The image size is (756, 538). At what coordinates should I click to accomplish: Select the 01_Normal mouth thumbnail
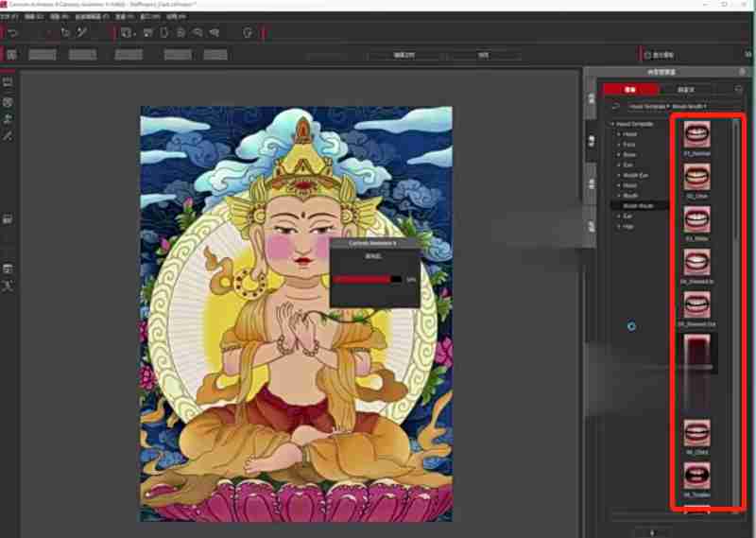(696, 134)
